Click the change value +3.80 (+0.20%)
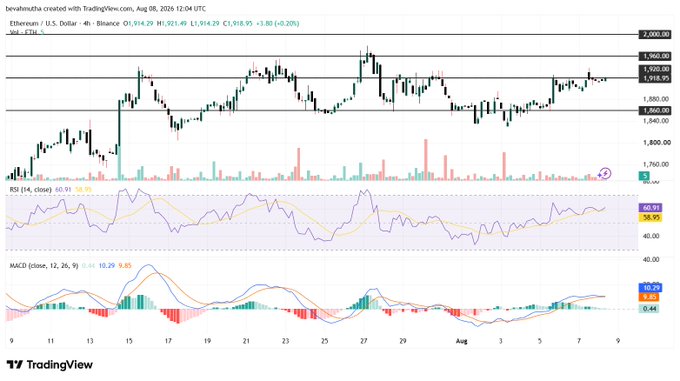 pos(278,23)
